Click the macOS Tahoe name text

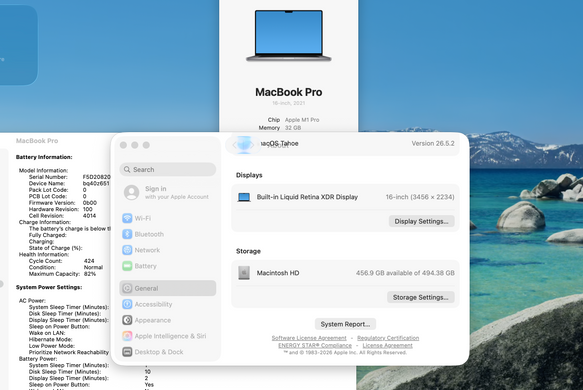(279, 143)
